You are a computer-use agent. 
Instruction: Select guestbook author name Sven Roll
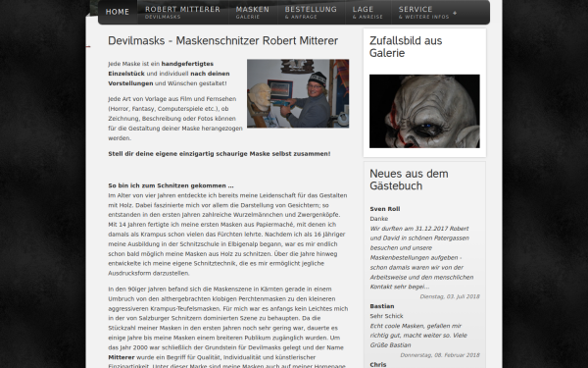pyautogui.click(x=385, y=209)
